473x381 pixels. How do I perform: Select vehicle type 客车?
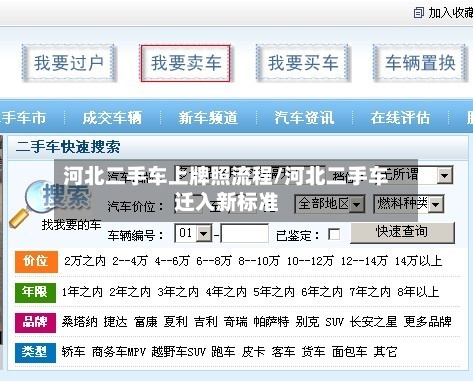[283, 352]
